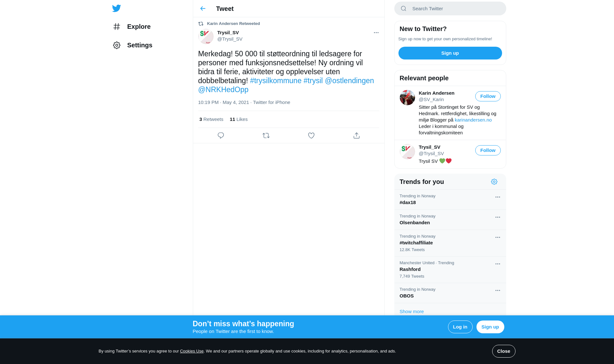Open Explore in the sidebar
Image resolution: width=614 pixels, height=364 pixels.
[x=131, y=27]
